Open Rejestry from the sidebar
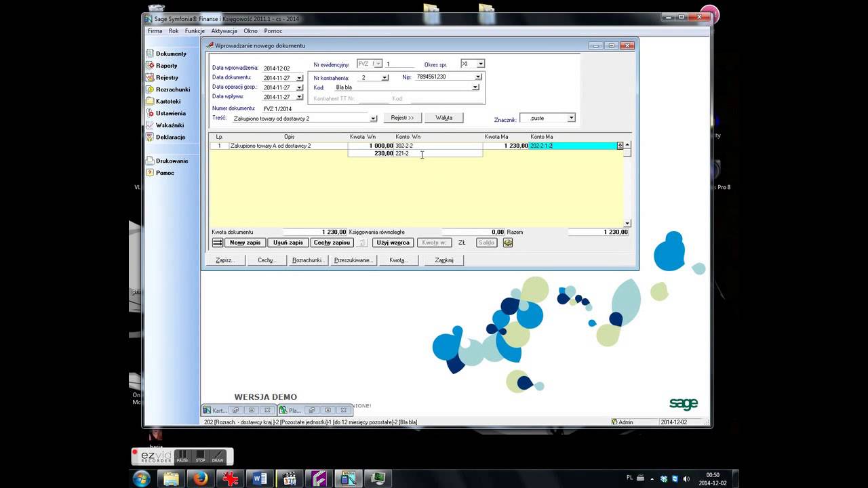Image resolution: width=868 pixels, height=488 pixels. pos(162,77)
